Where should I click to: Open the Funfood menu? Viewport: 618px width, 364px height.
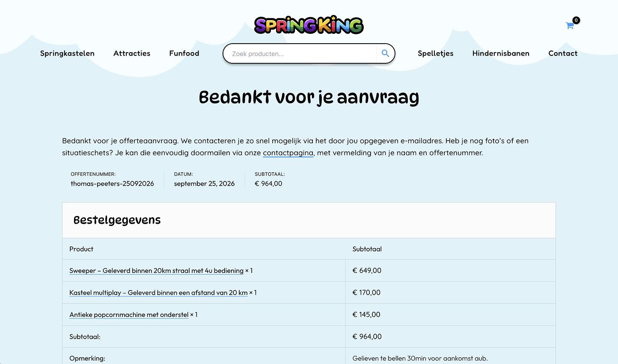click(184, 53)
